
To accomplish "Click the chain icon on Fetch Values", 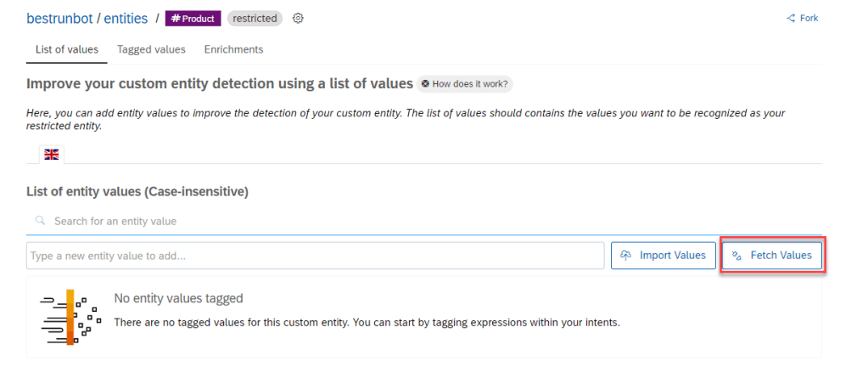I will coord(736,256).
